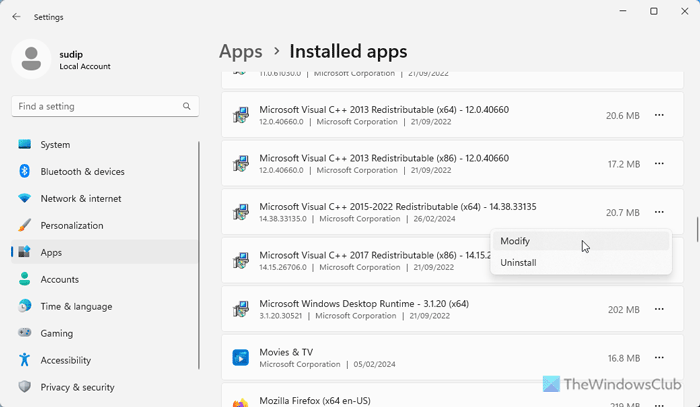The image size is (700, 407).
Task: Click the Apps sidebar icon
Action: click(25, 252)
